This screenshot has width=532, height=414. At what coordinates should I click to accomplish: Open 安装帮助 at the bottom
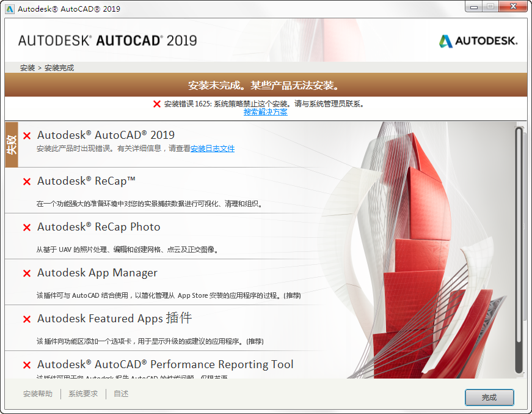click(x=38, y=394)
